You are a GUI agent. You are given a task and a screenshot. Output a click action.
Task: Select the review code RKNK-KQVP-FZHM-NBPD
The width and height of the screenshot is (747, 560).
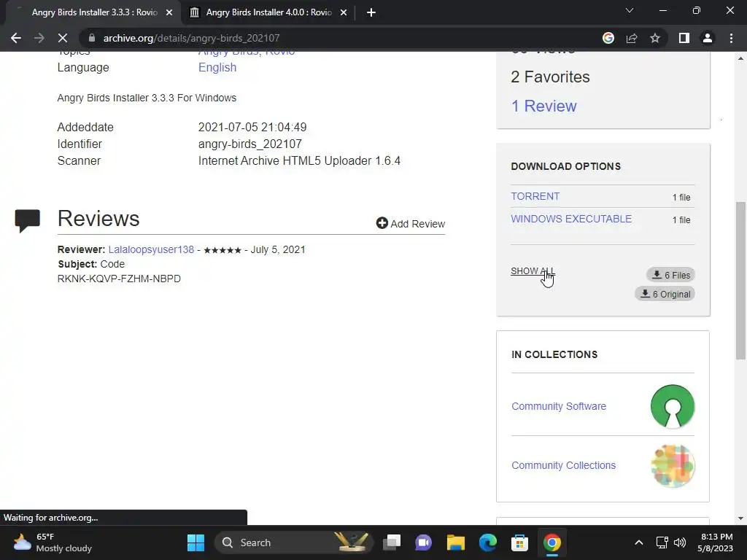coord(119,279)
